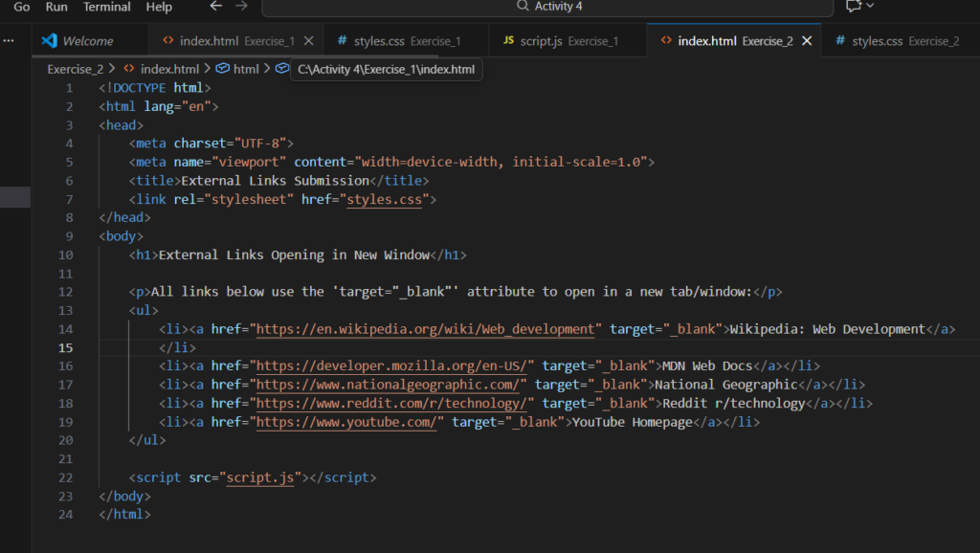Image resolution: width=980 pixels, height=553 pixels.
Task: Open the Go menu
Action: tap(22, 7)
